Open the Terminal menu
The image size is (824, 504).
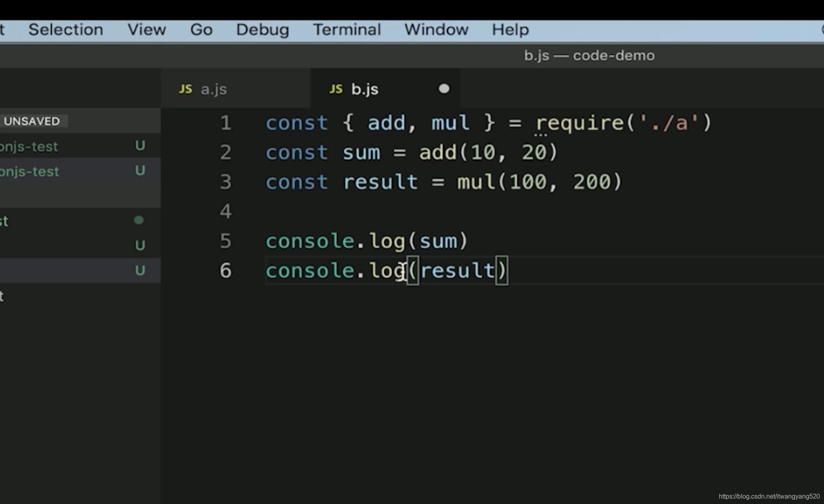(x=347, y=30)
